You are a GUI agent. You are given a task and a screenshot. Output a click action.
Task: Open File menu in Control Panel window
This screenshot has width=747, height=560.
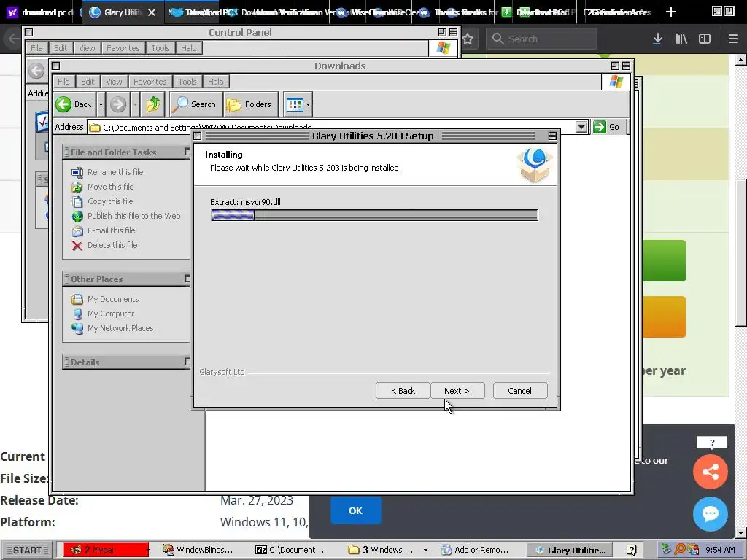tap(36, 48)
